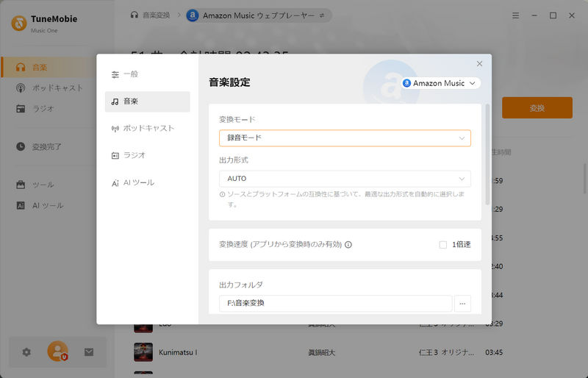Open the ラジオ settings tab in dialog

(147, 155)
